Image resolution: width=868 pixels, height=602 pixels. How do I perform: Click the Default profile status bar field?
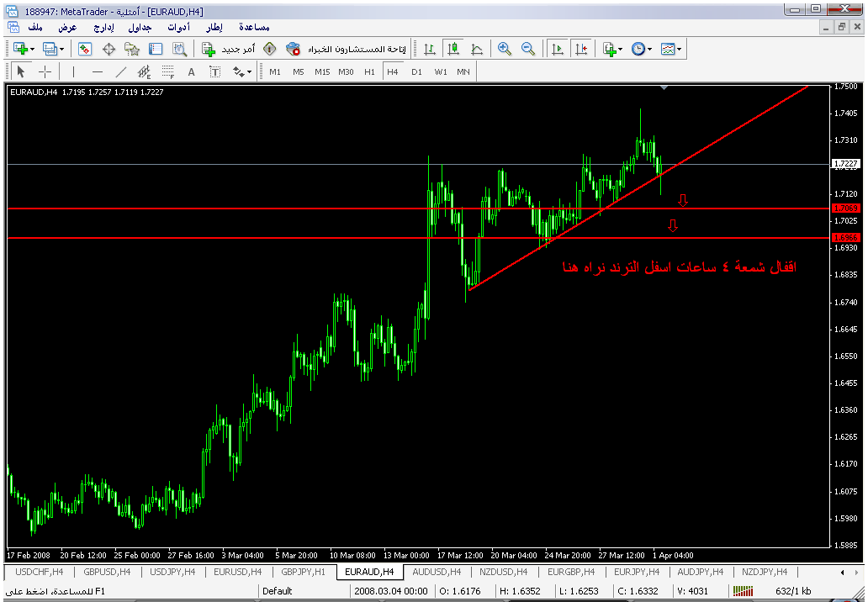[x=304, y=591]
